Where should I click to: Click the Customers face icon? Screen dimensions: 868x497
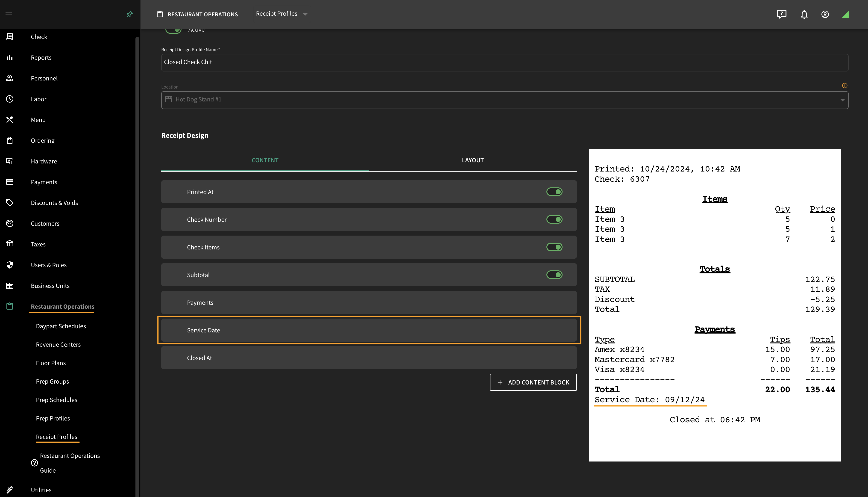[x=10, y=224]
